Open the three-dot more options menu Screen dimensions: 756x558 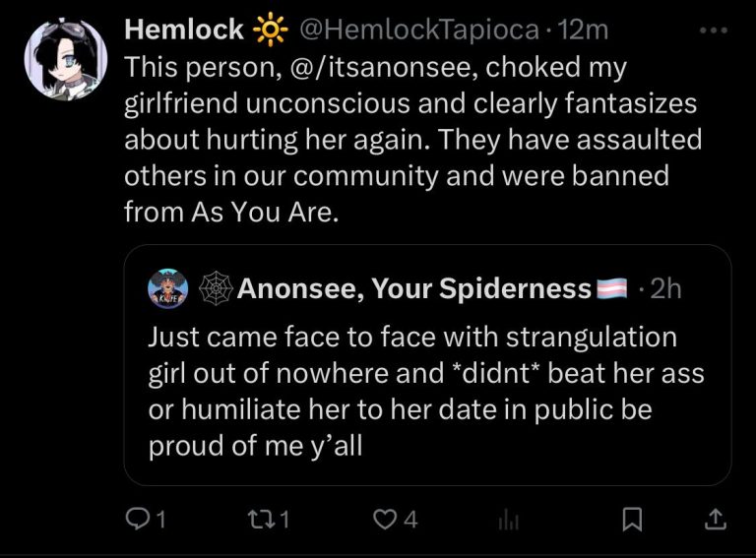[712, 30]
